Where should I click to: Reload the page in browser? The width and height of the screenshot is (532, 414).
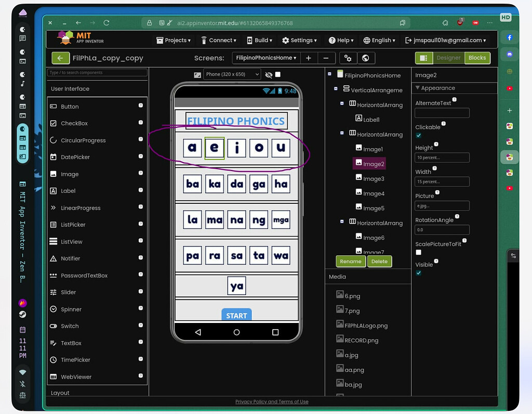pos(107,23)
